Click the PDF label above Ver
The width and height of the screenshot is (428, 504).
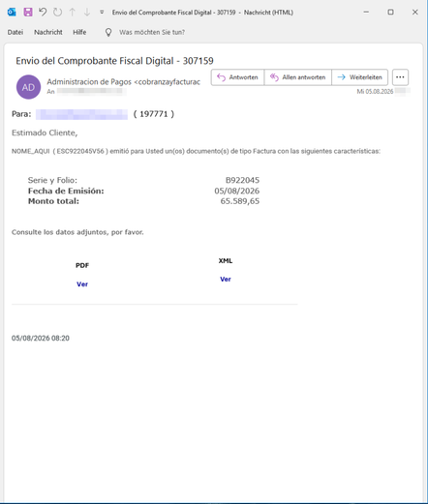pyautogui.click(x=82, y=265)
